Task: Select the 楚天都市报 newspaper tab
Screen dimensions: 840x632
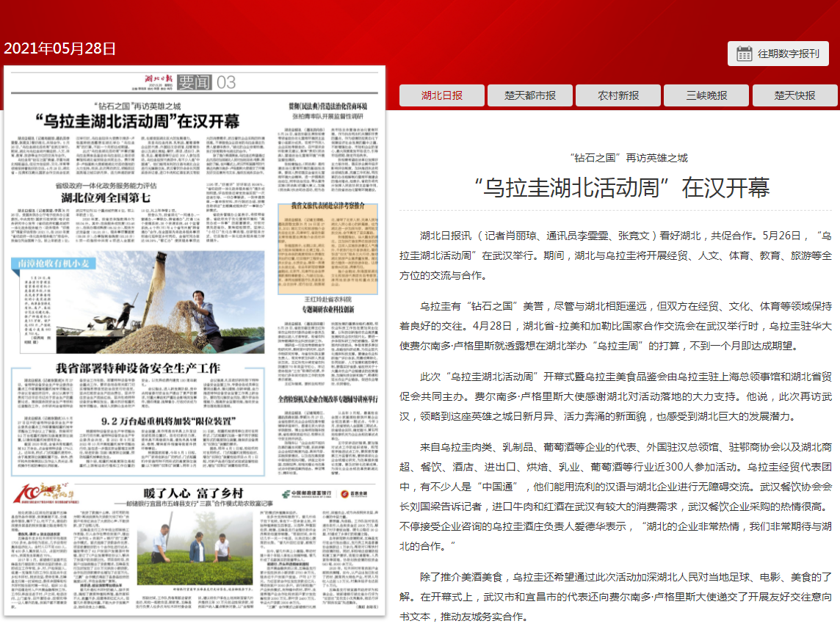Action: (x=530, y=95)
